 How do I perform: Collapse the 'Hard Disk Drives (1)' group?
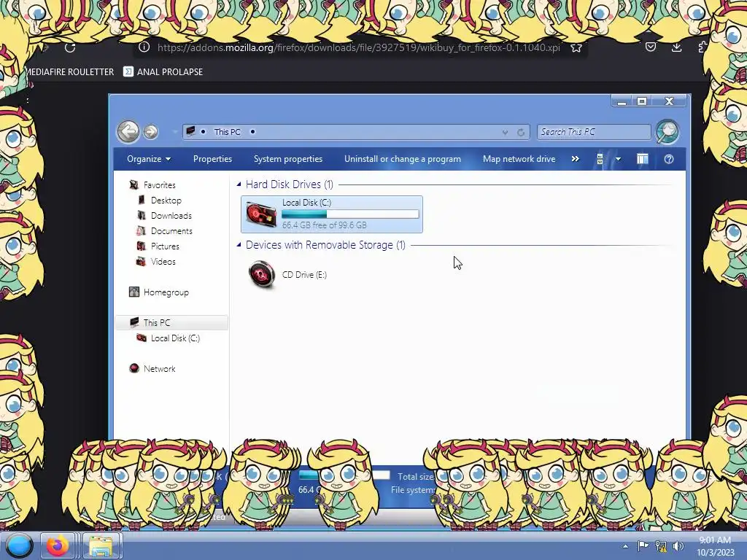tap(239, 184)
